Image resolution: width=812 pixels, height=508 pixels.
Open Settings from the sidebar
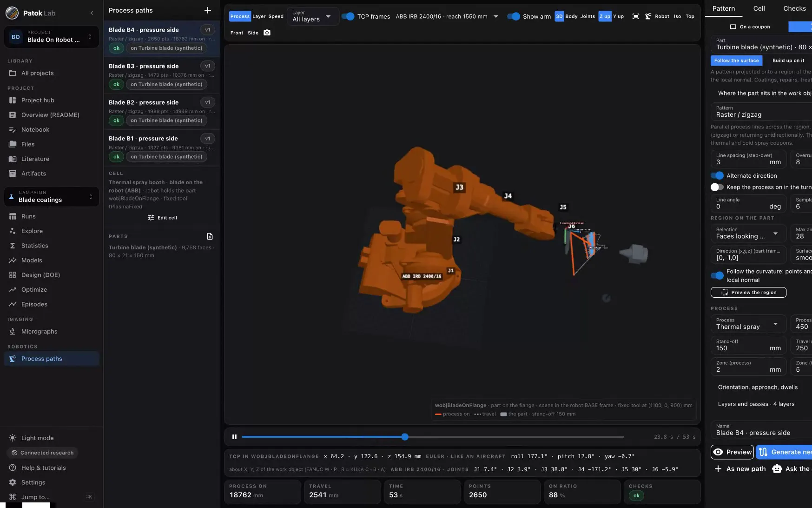(x=51, y=482)
